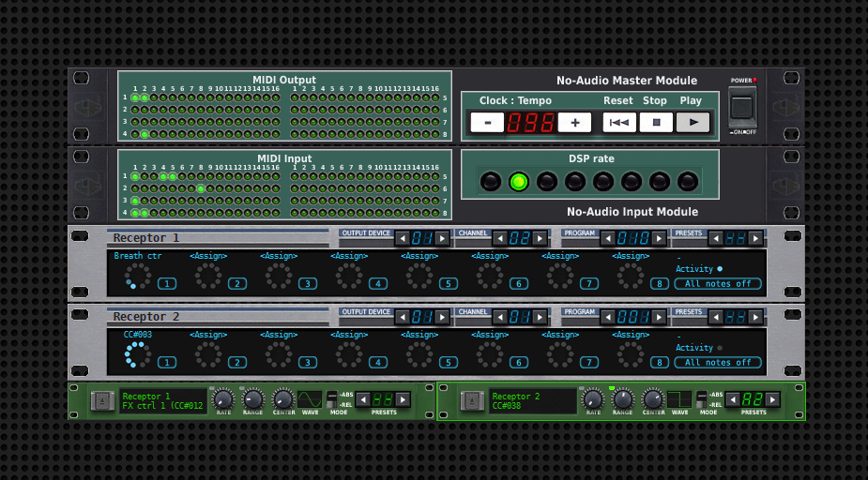Click eject button on Receptor 1 LFO module
868x480 pixels.
102,400
